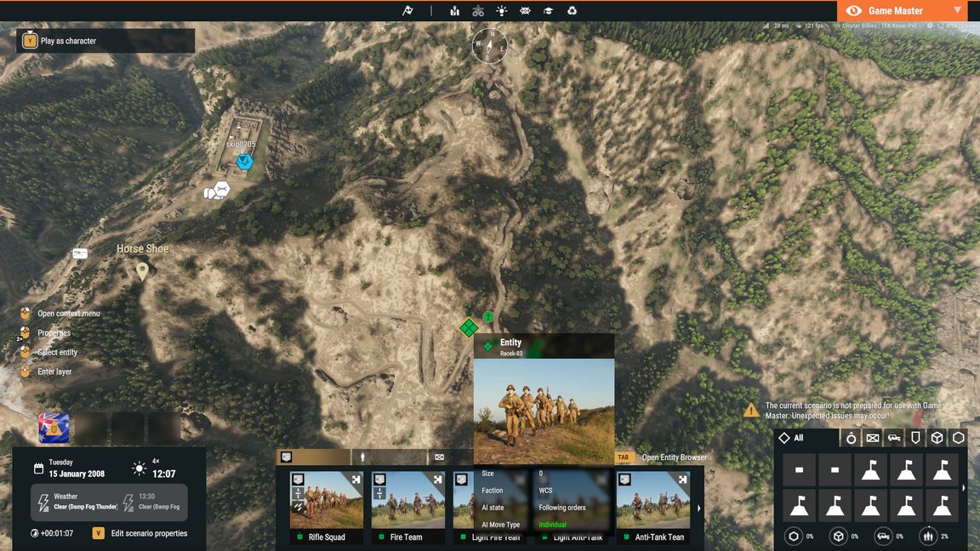The image size is (980, 551).
Task: Click the Edit scenario properties button
Action: [x=140, y=533]
